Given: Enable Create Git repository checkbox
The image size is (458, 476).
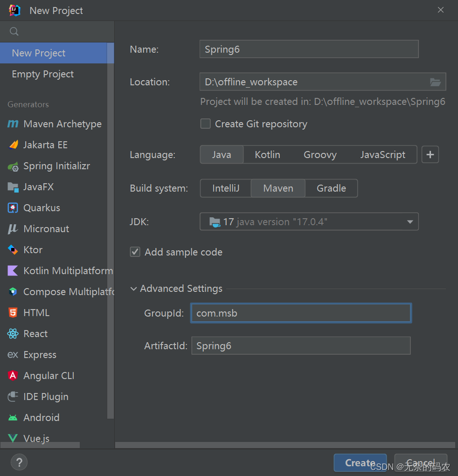Looking at the screenshot, I should 206,124.
